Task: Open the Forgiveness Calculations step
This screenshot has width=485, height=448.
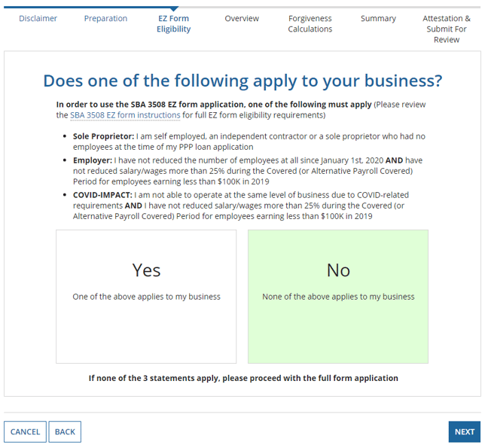Action: [x=310, y=24]
